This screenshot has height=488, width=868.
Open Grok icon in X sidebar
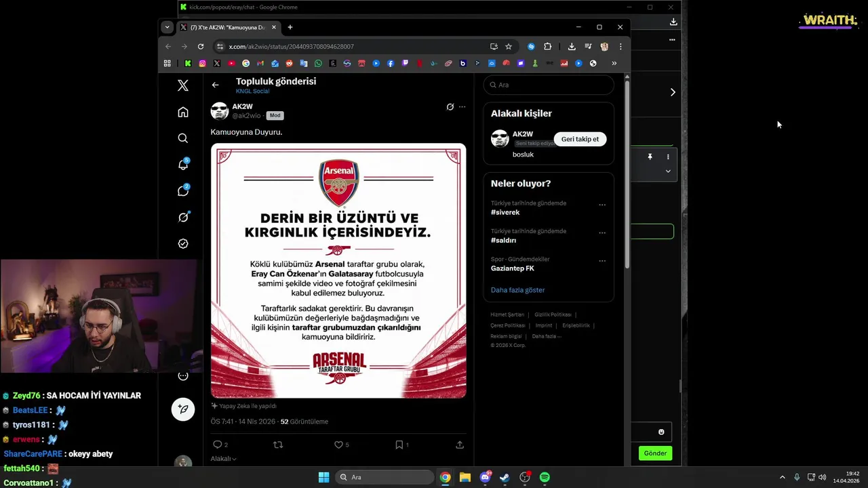click(x=183, y=218)
